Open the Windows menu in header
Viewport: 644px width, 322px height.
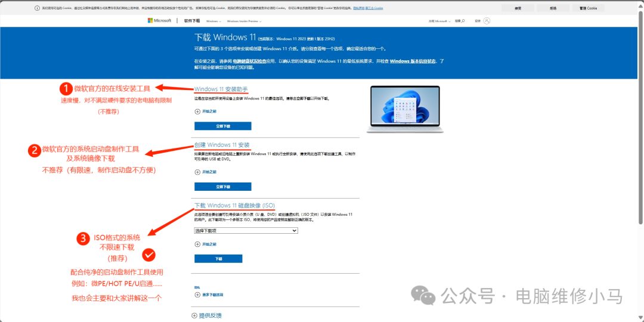[x=213, y=21]
